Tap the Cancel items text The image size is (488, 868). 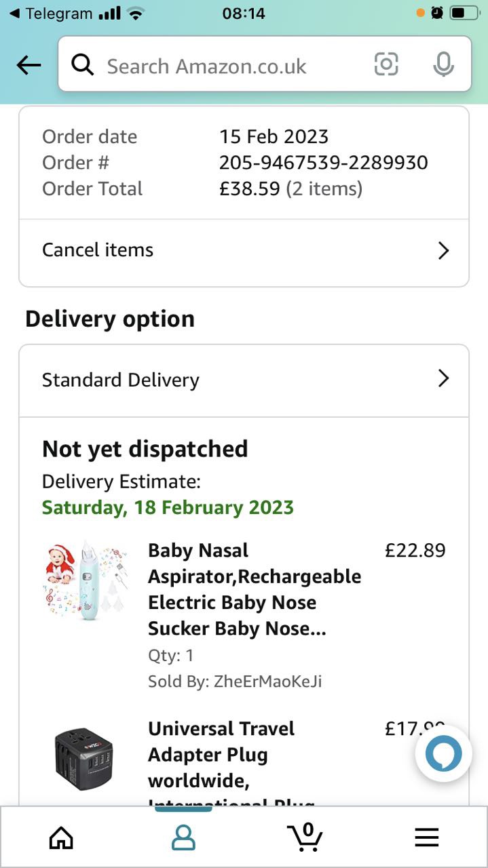pyautogui.click(x=98, y=250)
